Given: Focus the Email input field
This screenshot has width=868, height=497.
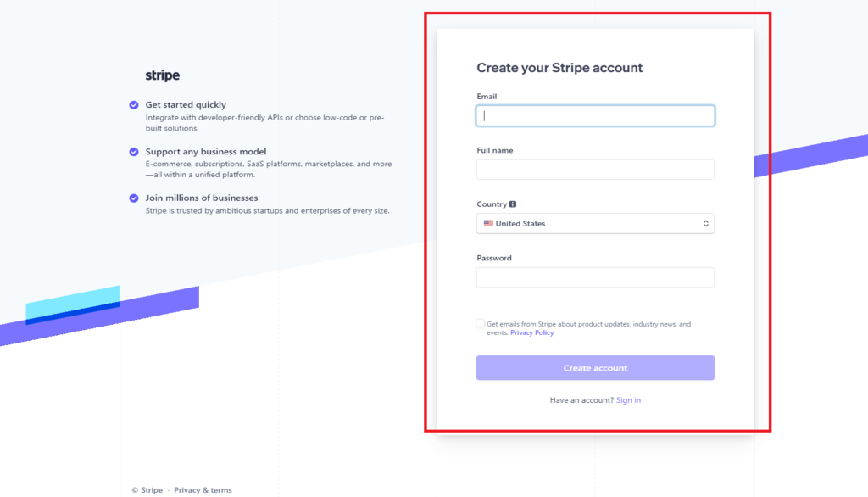Looking at the screenshot, I should click(595, 116).
